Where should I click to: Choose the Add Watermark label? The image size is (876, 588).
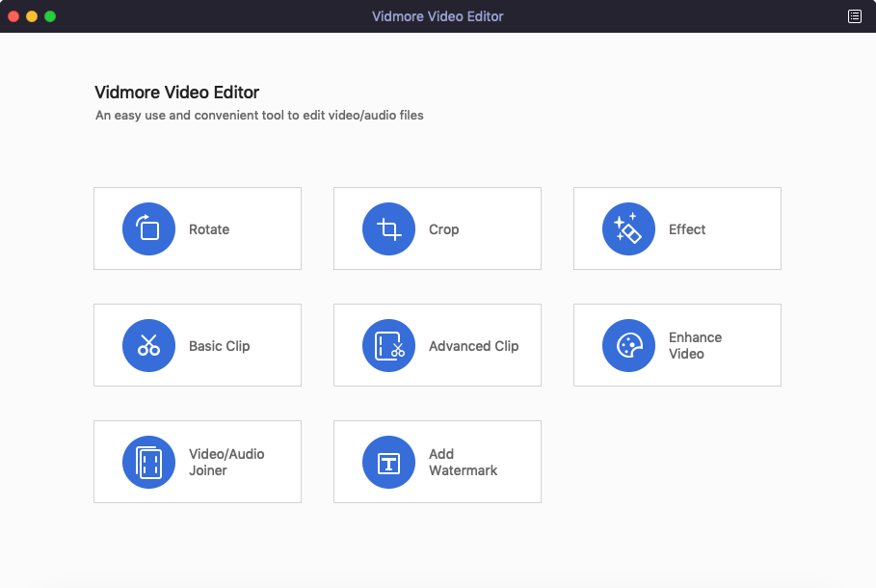(x=463, y=463)
